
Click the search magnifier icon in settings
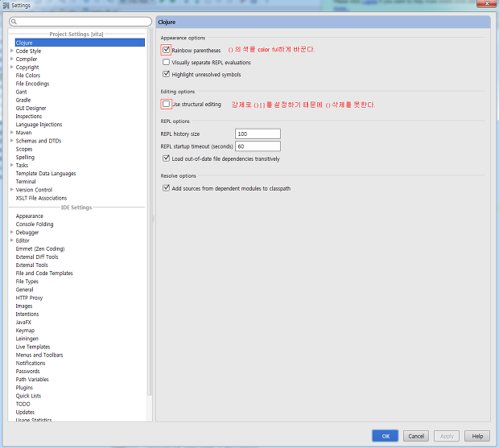point(14,22)
